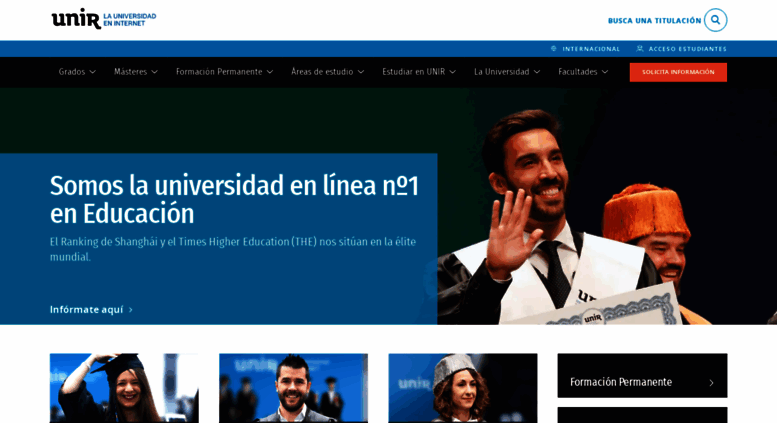Open the Facultades menu
The height and width of the screenshot is (423, 777).
578,72
